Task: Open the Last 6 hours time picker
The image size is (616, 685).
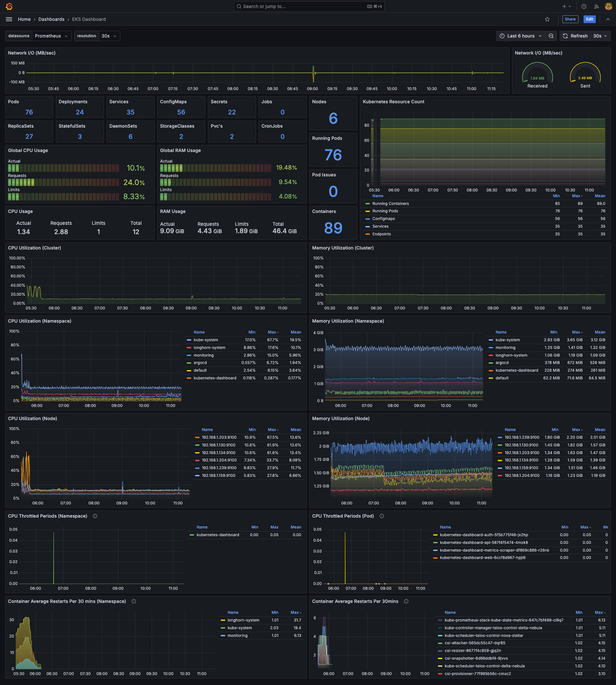Action: [x=521, y=36]
